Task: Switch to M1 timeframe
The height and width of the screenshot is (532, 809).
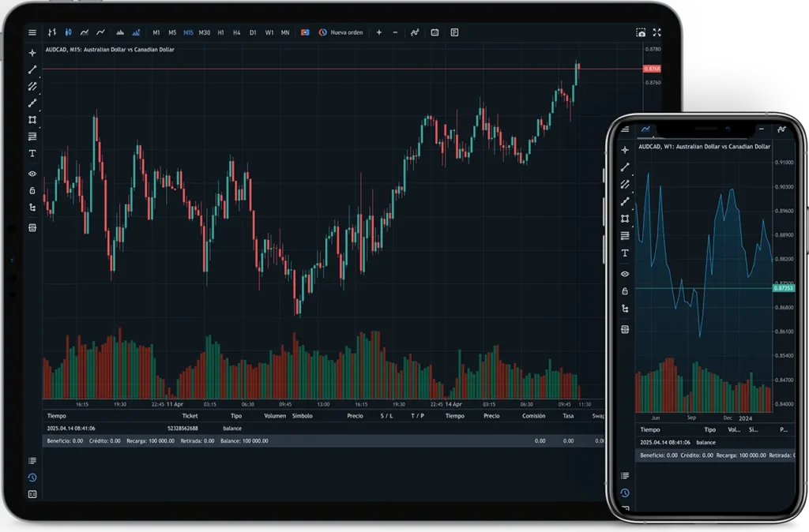Action: click(156, 32)
